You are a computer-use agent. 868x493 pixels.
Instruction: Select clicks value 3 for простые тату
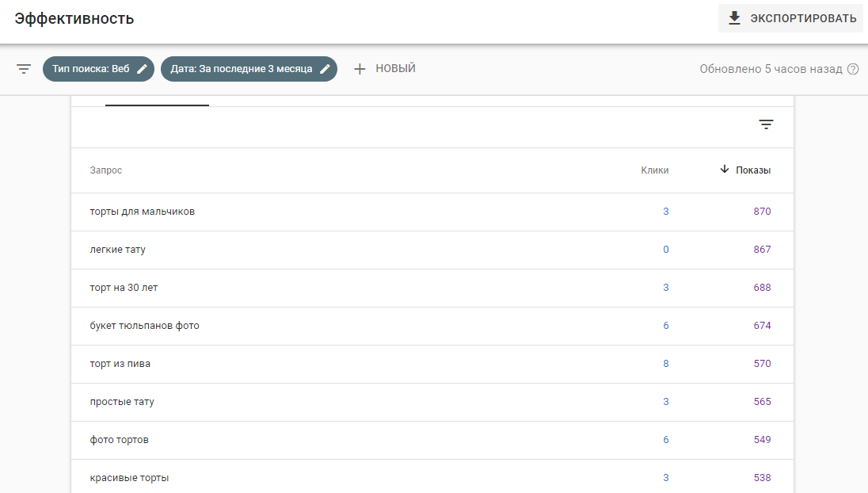point(666,402)
